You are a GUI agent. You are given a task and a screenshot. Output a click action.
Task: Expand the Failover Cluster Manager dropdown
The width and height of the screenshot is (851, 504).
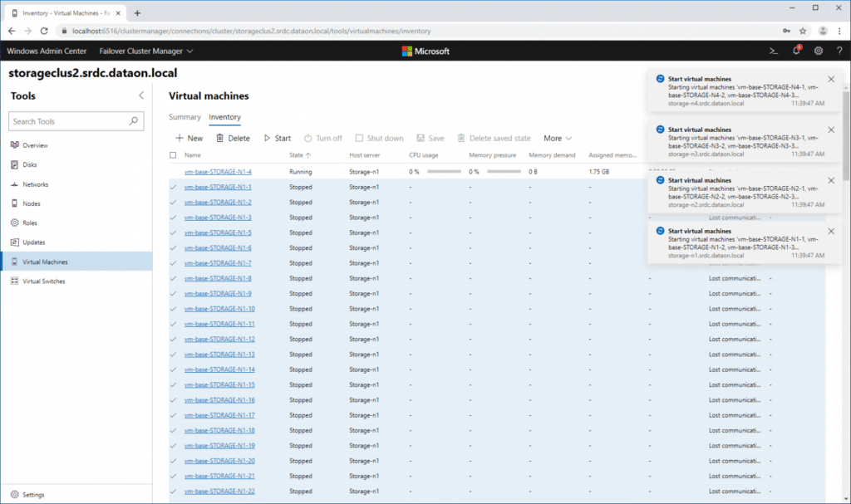[146, 51]
